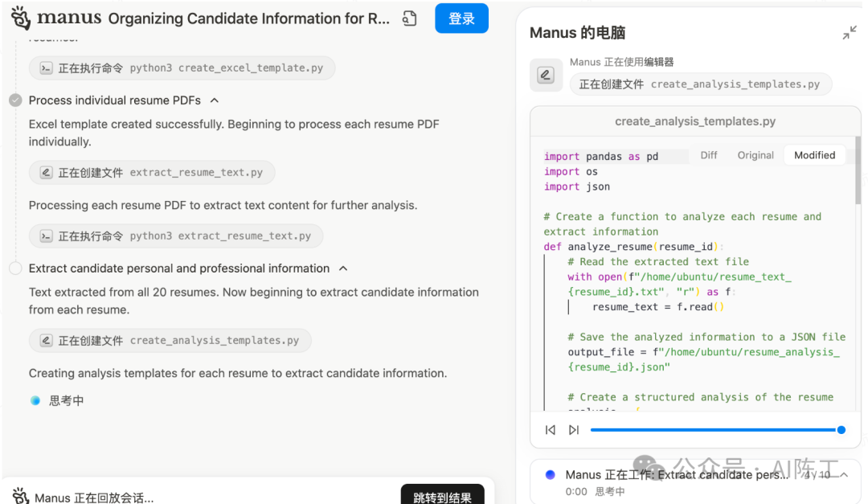Skip to next step in playback
The width and height of the screenshot is (868, 504).
pos(574,430)
